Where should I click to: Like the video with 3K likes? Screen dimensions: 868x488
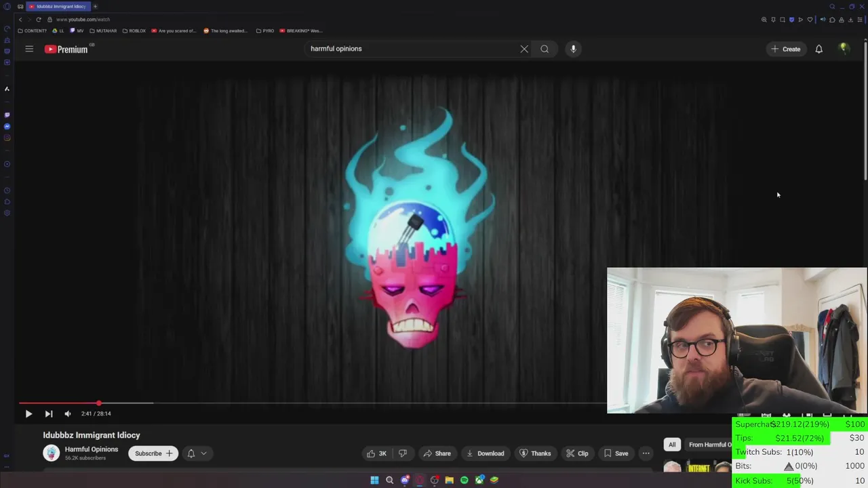[x=376, y=453]
